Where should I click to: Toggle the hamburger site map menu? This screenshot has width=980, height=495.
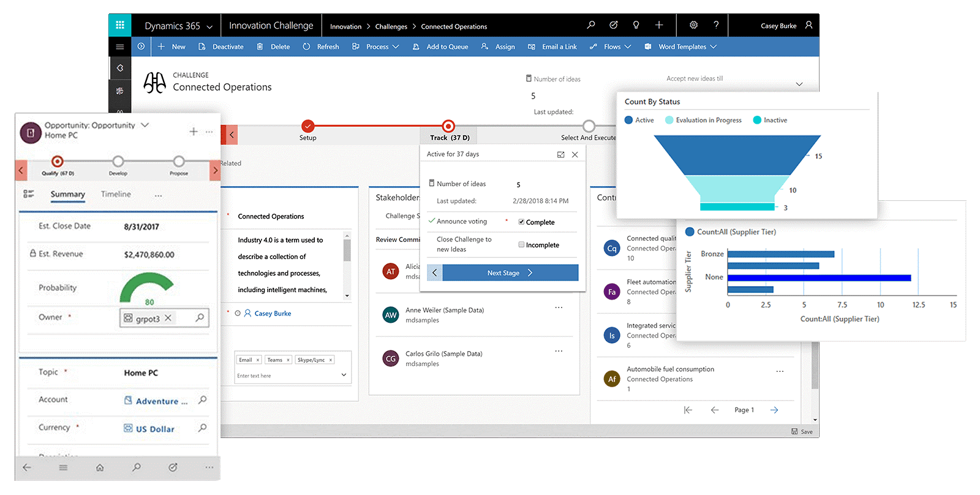tap(120, 47)
